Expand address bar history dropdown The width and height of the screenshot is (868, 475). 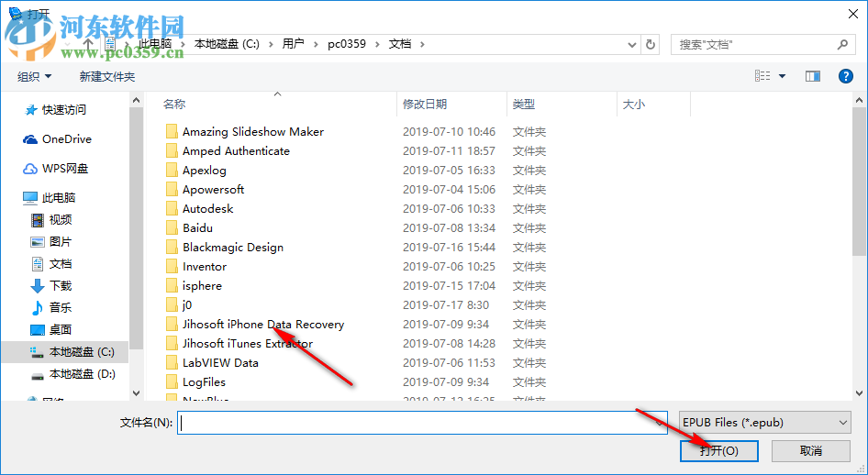[x=631, y=45]
